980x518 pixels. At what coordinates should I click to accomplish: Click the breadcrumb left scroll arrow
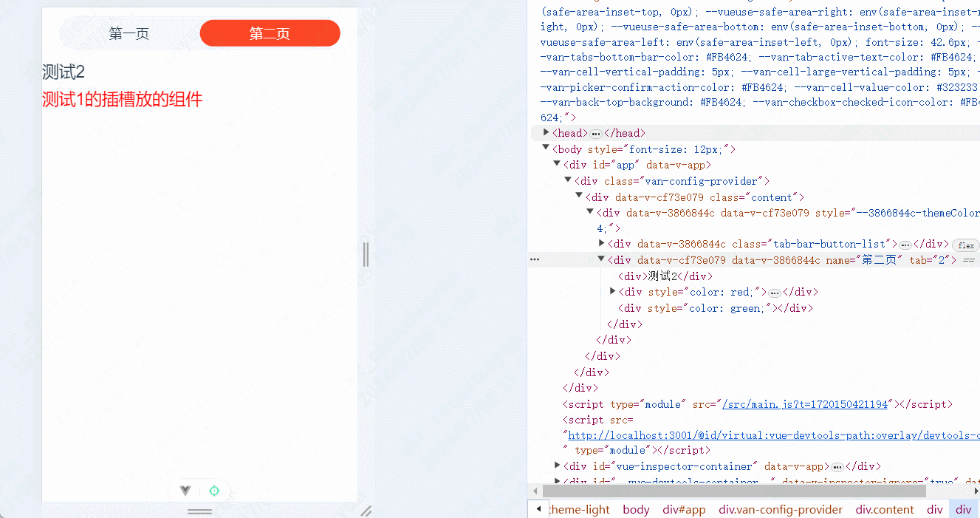click(x=538, y=509)
